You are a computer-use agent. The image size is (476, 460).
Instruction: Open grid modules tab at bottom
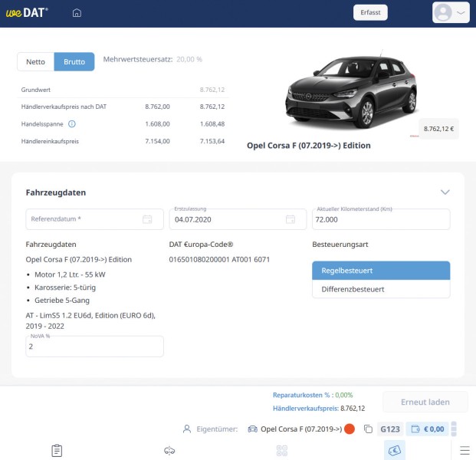pyautogui.click(x=282, y=451)
